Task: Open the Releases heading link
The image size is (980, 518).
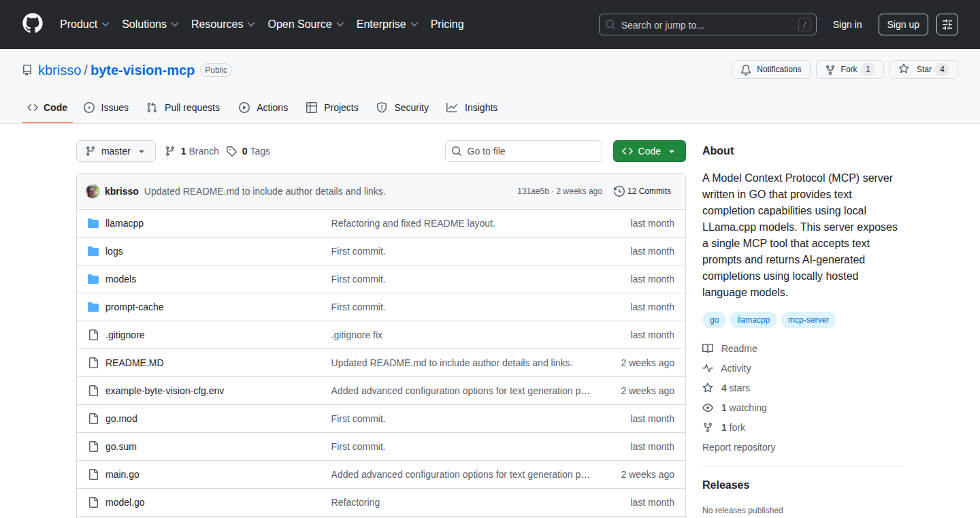Action: [725, 485]
